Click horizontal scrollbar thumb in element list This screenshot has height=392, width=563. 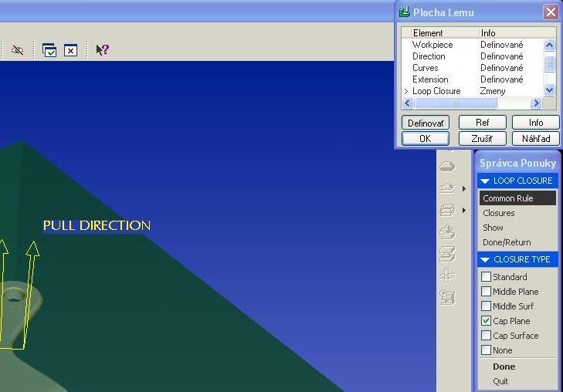point(456,103)
